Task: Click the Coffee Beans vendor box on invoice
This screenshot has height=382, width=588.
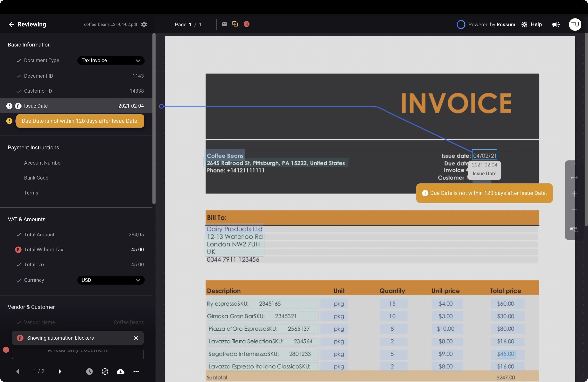Action: tap(225, 155)
